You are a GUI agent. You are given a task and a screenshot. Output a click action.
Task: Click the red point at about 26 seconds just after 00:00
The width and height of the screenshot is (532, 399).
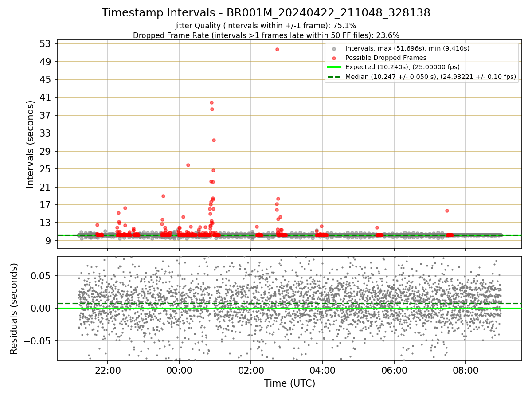(x=188, y=165)
